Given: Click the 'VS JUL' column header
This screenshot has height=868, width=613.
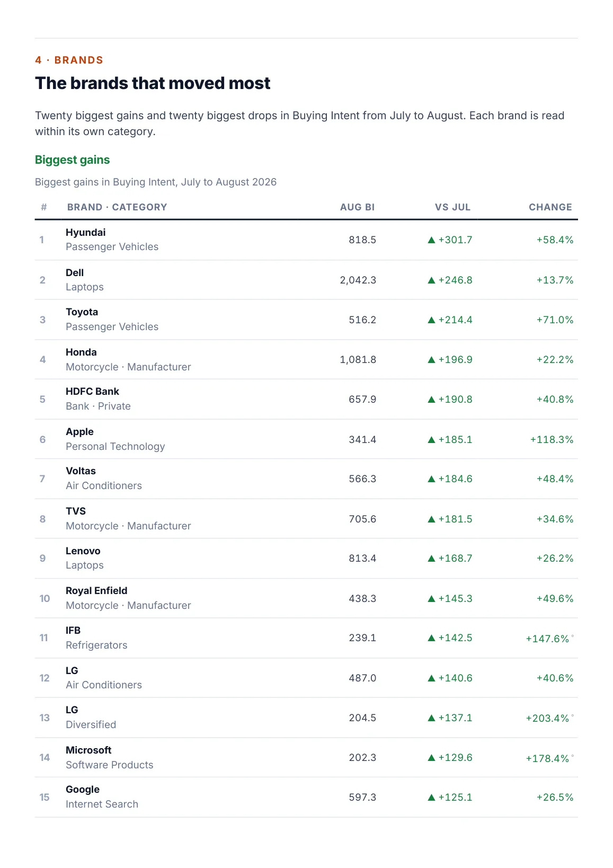Looking at the screenshot, I should tap(453, 207).
